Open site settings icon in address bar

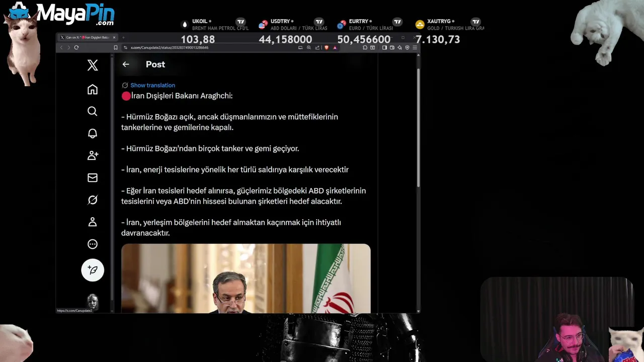[x=125, y=47]
